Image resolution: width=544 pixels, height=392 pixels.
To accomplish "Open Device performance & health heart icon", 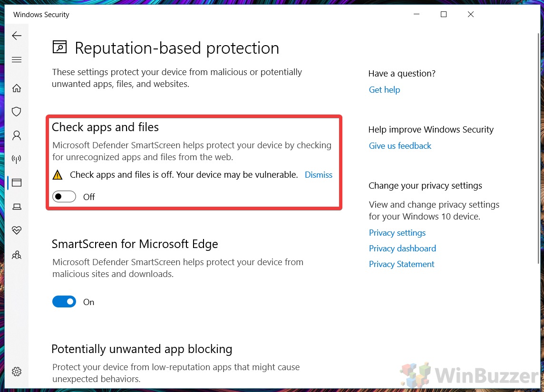I will pyautogui.click(x=17, y=230).
